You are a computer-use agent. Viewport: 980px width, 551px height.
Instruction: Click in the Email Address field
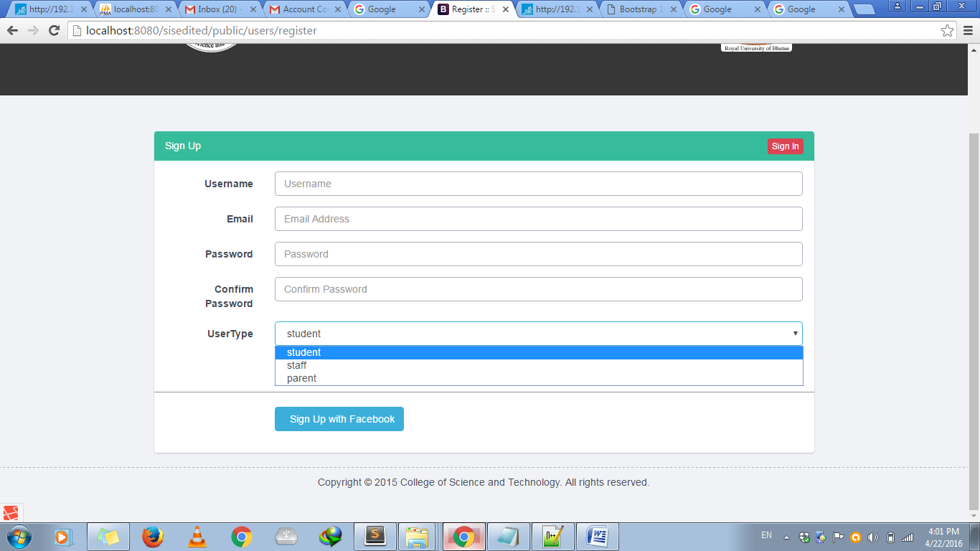tap(538, 219)
